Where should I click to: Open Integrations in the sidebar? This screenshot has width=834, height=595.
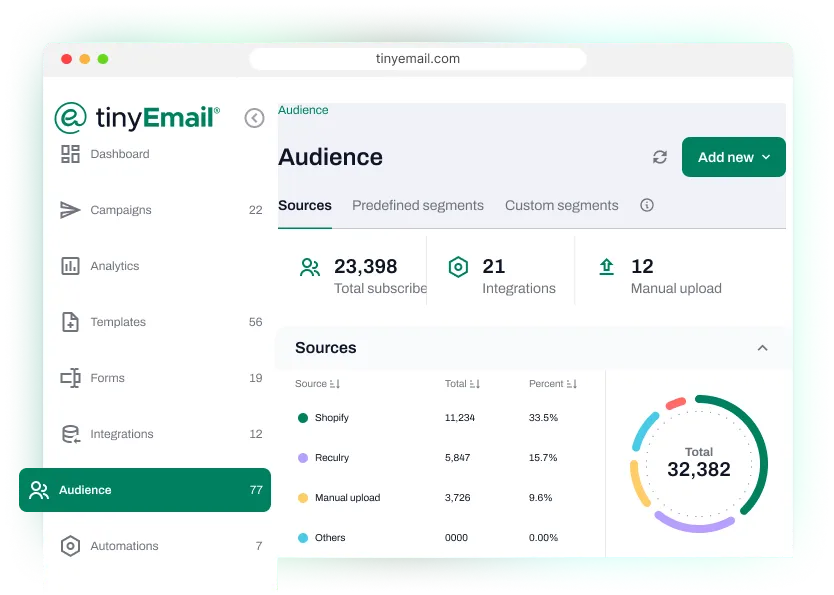[x=160, y=434]
